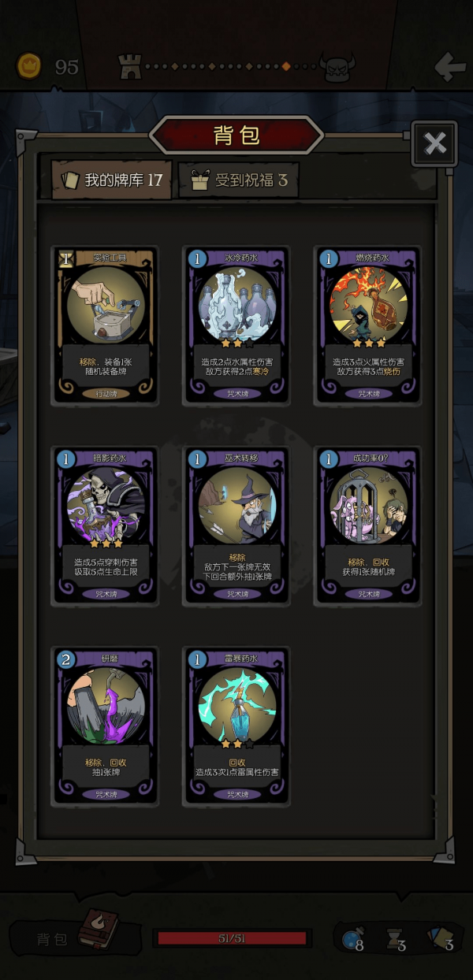Switch to the 我的牌库 17 tab
This screenshot has height=980, width=473.
pos(112,180)
